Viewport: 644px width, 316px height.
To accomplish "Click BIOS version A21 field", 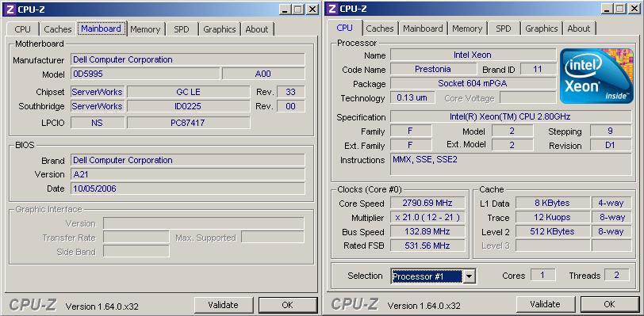I will (x=188, y=174).
